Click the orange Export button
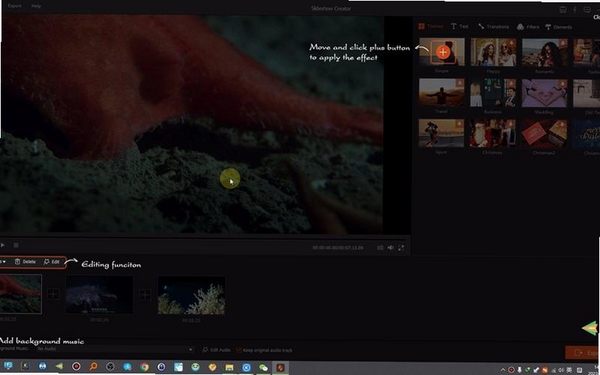This screenshot has width=600, height=375. point(582,353)
